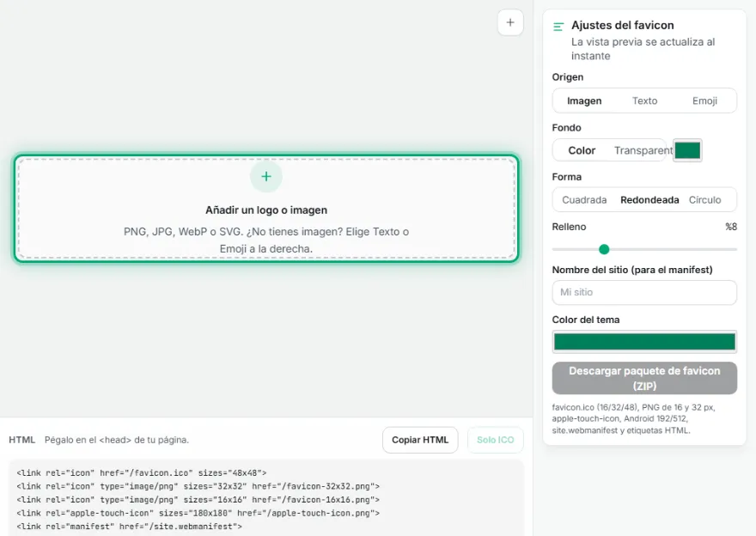
Task: Click Descargar paquete de favicon (ZIP) button
Action: 644,379
